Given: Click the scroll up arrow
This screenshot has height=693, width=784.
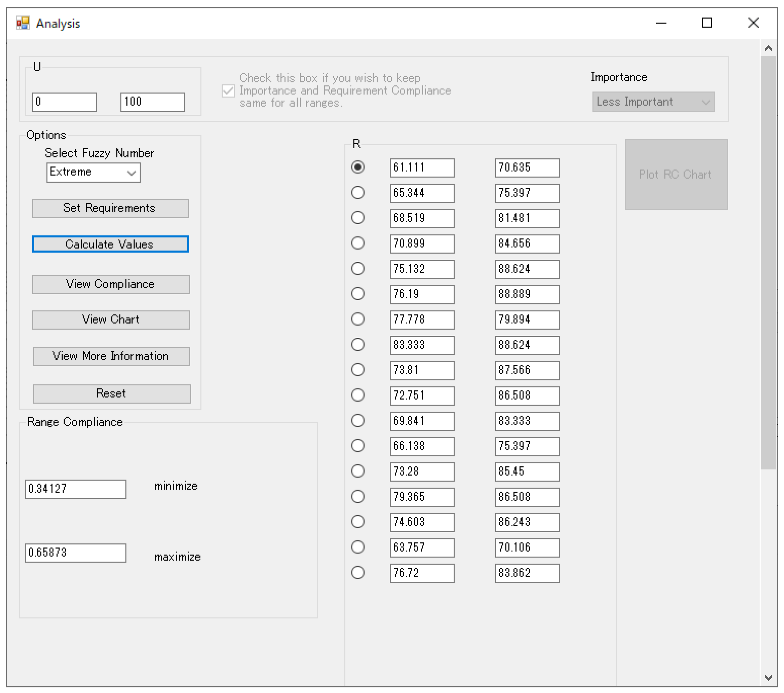Looking at the screenshot, I should tap(768, 48).
